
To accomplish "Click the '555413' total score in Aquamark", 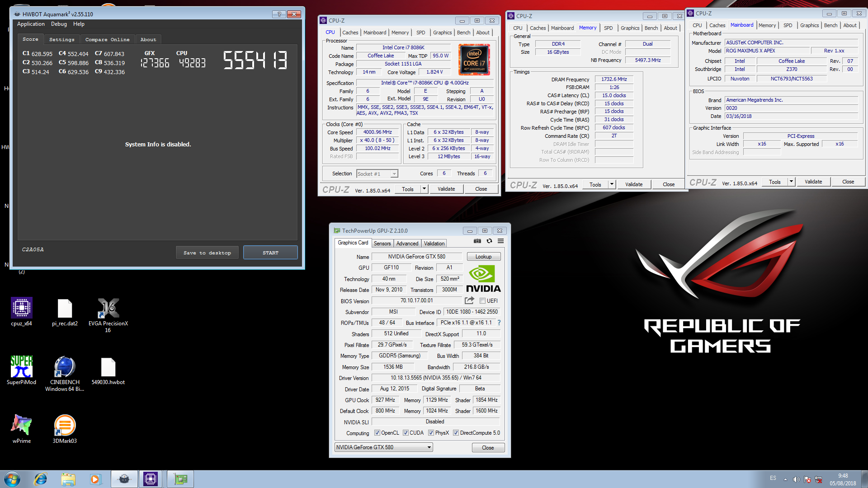I will click(x=255, y=60).
